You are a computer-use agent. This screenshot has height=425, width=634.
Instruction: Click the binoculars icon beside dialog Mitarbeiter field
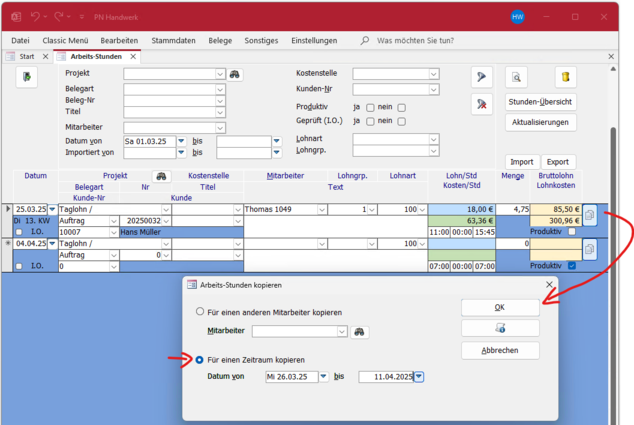click(361, 331)
